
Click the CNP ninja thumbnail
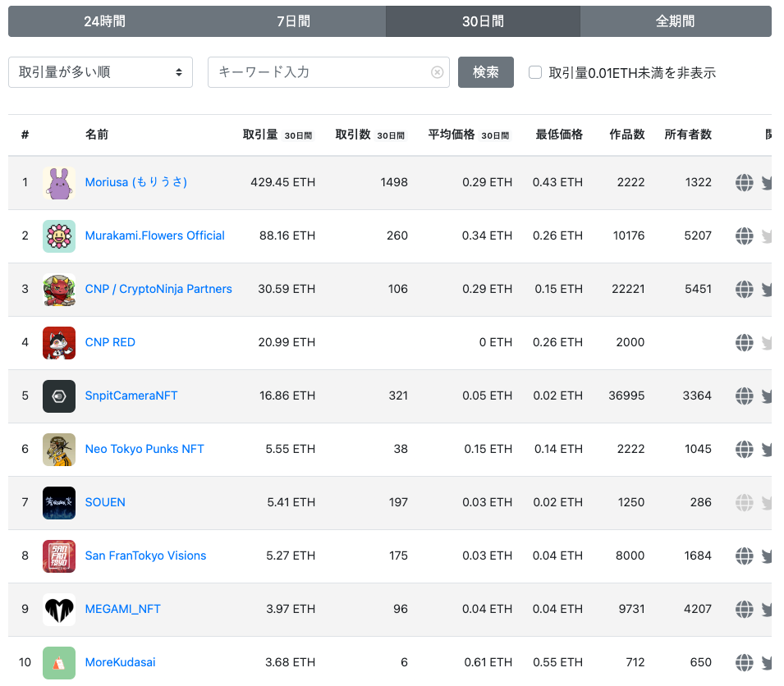(59, 290)
